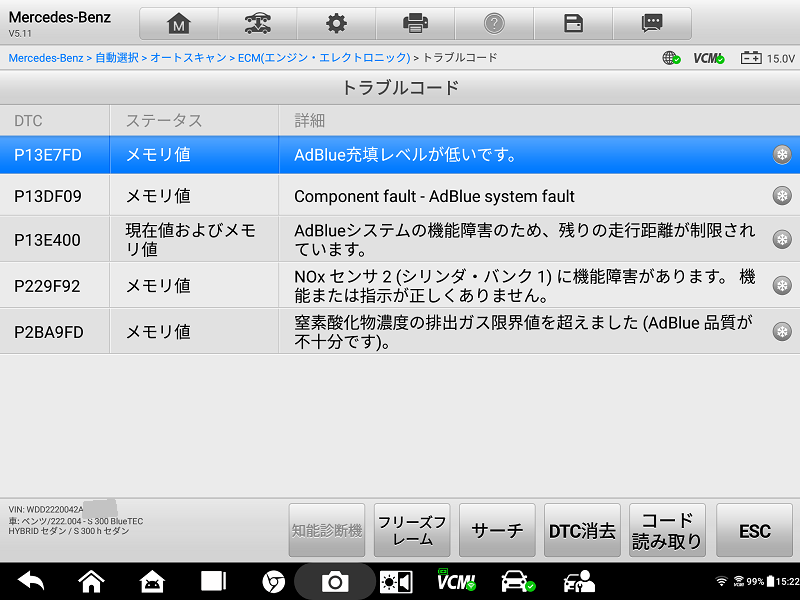Open the vehicle swap icon in toolbar

pos(257,24)
